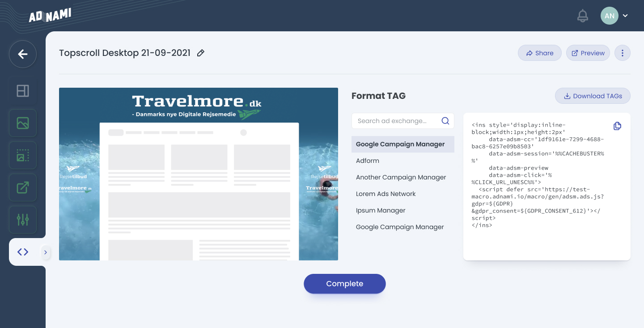Open the more options menu
644x328 pixels.
(x=623, y=53)
